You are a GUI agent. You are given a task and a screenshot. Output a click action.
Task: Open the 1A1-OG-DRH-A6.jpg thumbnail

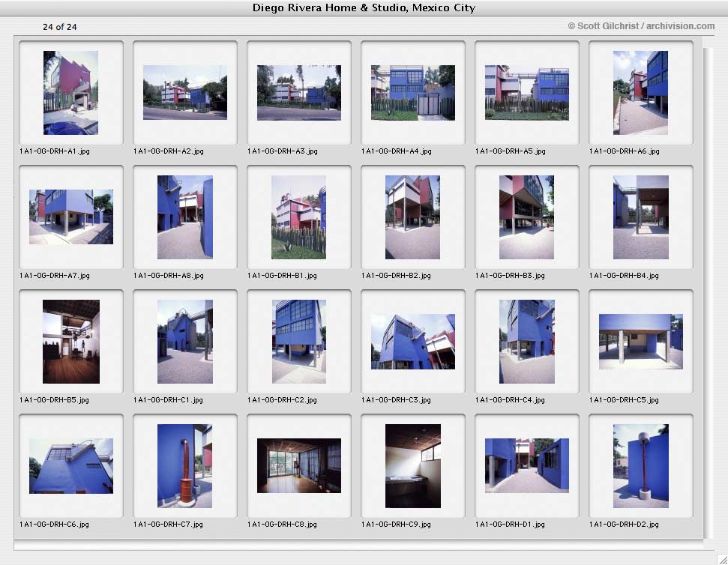point(641,93)
